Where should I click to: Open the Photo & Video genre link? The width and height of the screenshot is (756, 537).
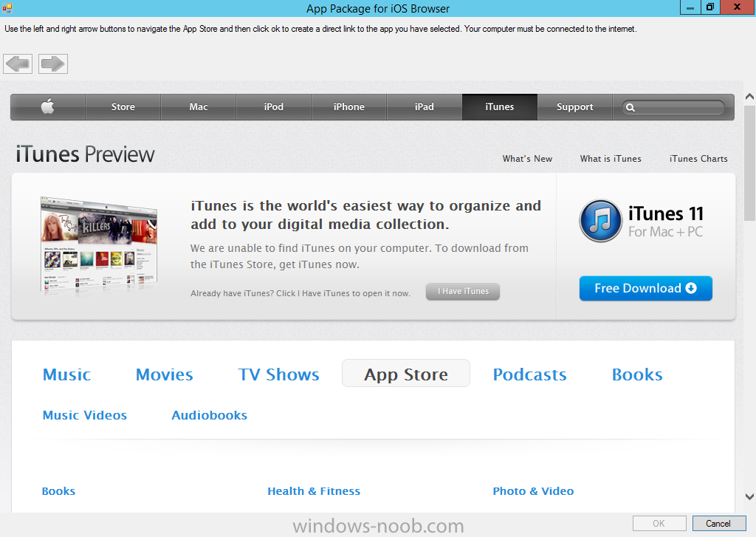click(533, 491)
